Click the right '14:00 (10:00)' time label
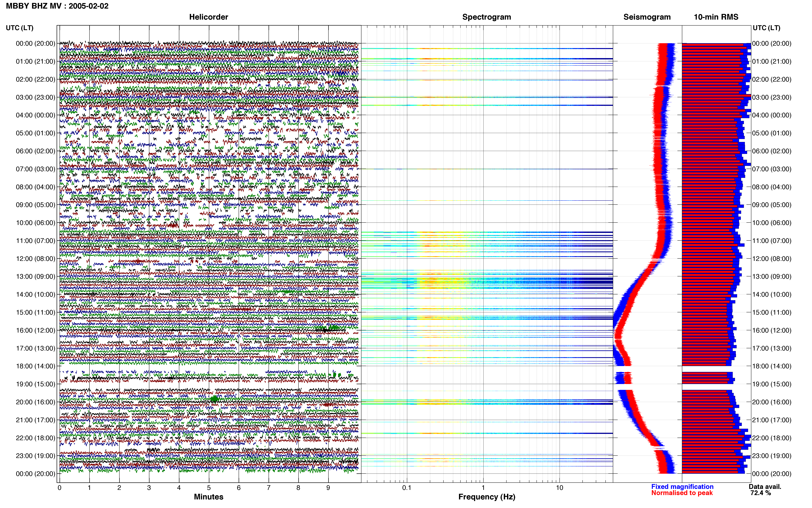 pos(772,295)
